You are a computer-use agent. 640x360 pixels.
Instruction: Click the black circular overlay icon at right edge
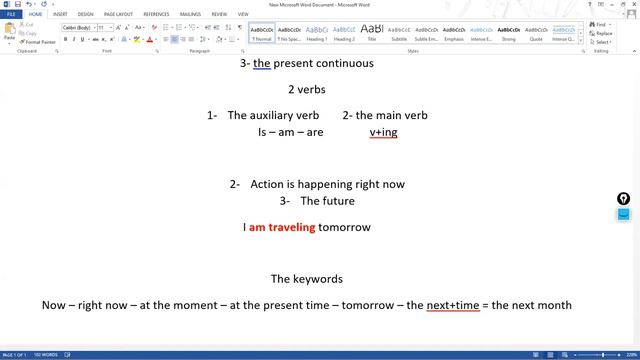[623, 199]
